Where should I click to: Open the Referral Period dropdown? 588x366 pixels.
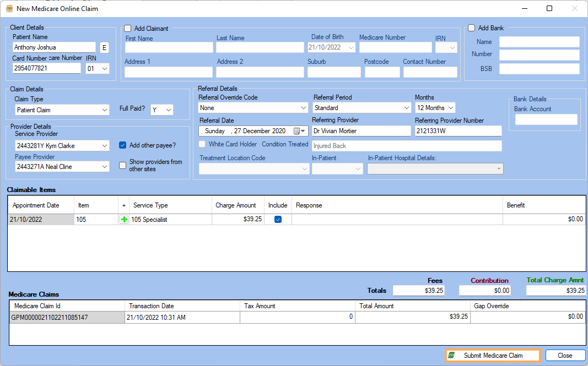(406, 108)
